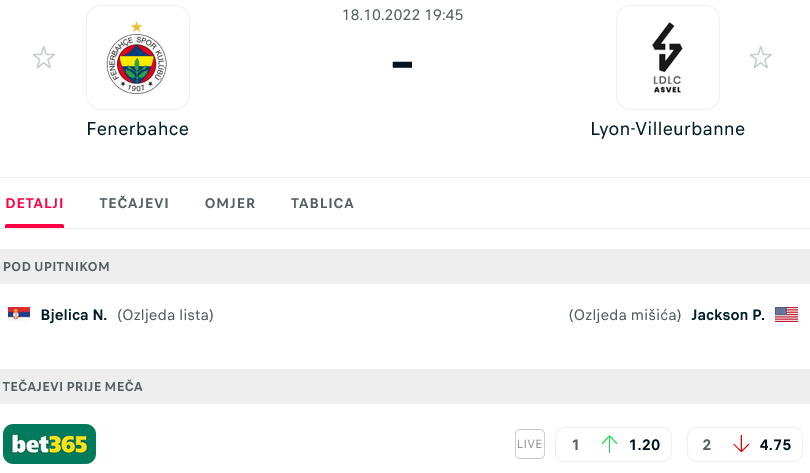This screenshot has width=810, height=473.
Task: Click the Lyon-Villeurbanne team name
Action: [x=667, y=129]
